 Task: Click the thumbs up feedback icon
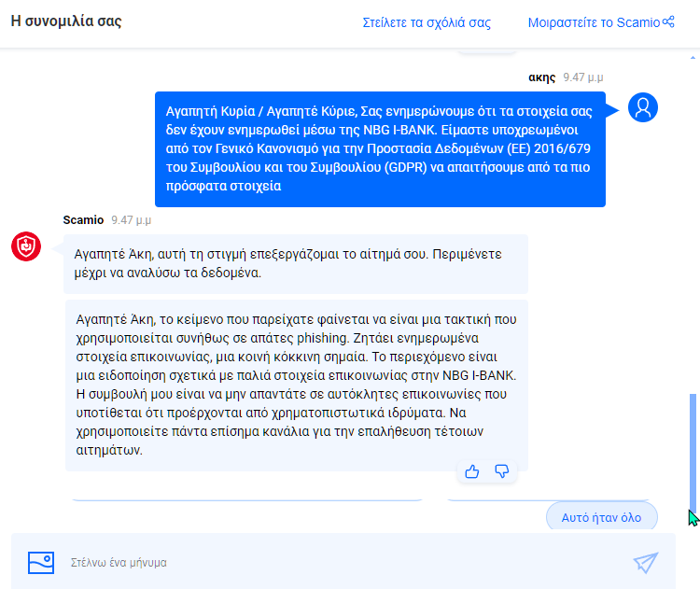472,471
